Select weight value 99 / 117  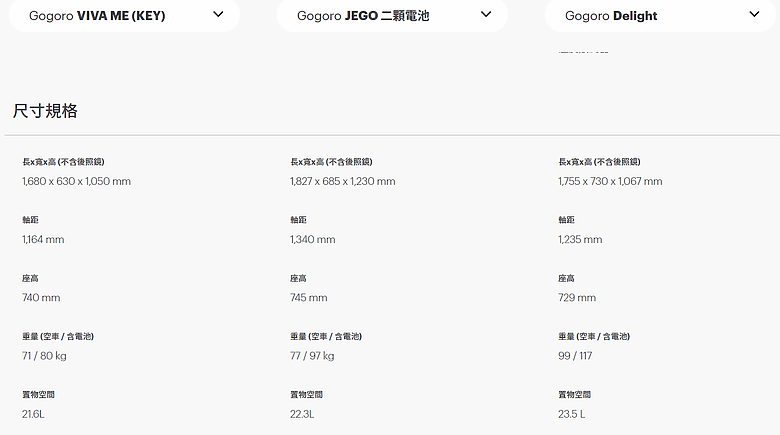[575, 356]
